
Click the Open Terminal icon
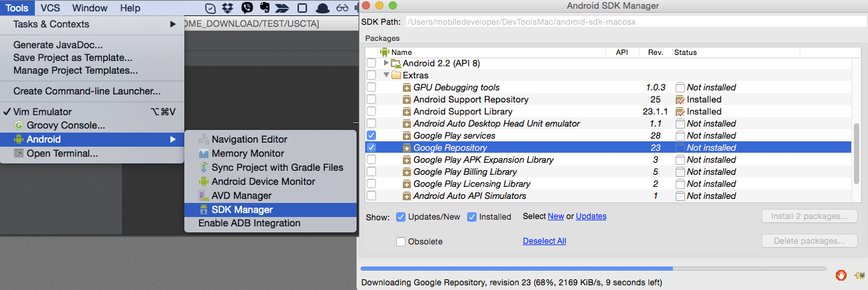click(x=19, y=153)
